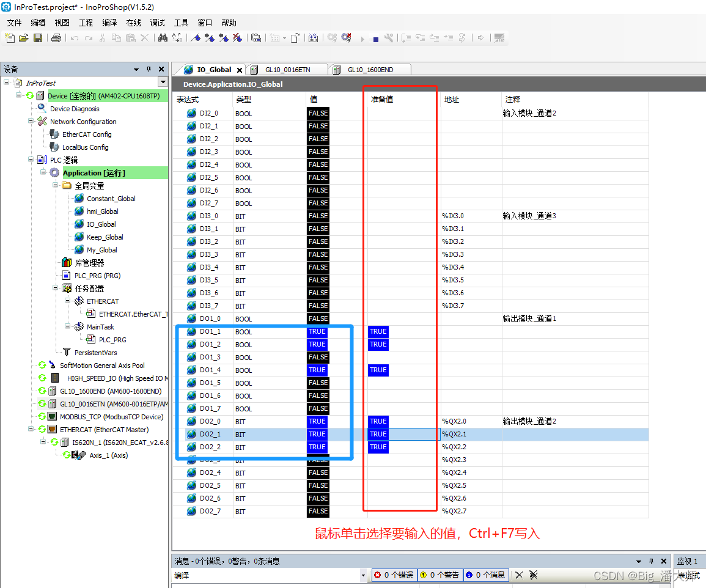Save the project with the floppy disk icon
Viewport: 706px width, 588px height.
coord(38,38)
